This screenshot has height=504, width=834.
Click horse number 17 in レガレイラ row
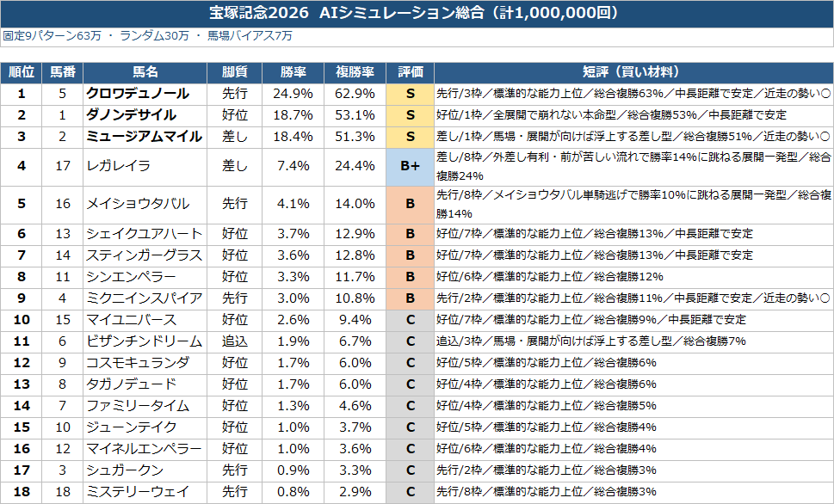[x=63, y=166]
